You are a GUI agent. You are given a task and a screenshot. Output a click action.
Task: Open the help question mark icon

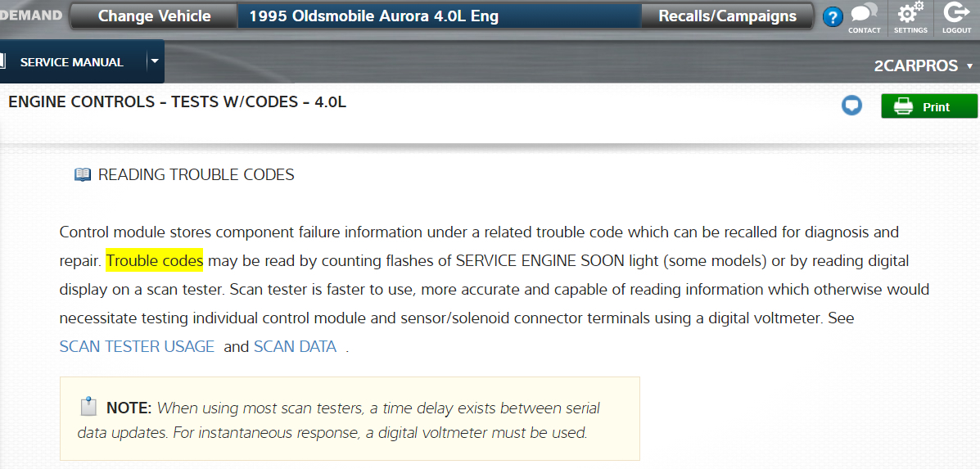[x=833, y=16]
